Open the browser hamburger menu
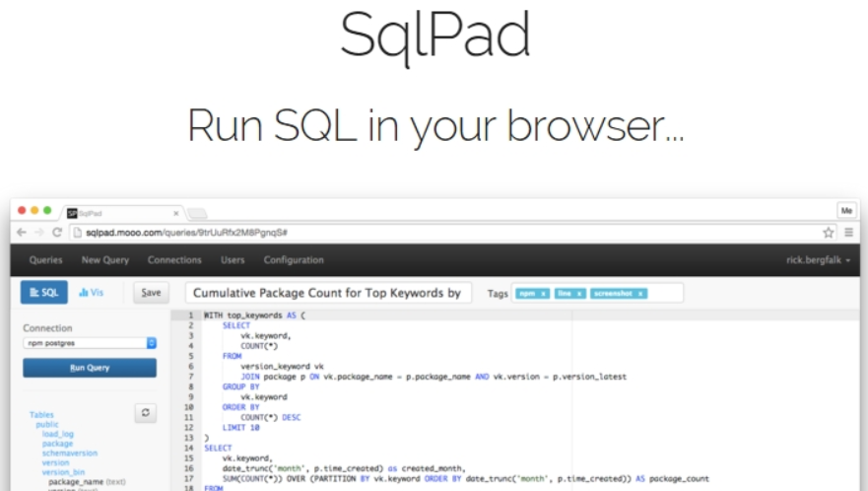This screenshot has height=491, width=868. pyautogui.click(x=848, y=233)
